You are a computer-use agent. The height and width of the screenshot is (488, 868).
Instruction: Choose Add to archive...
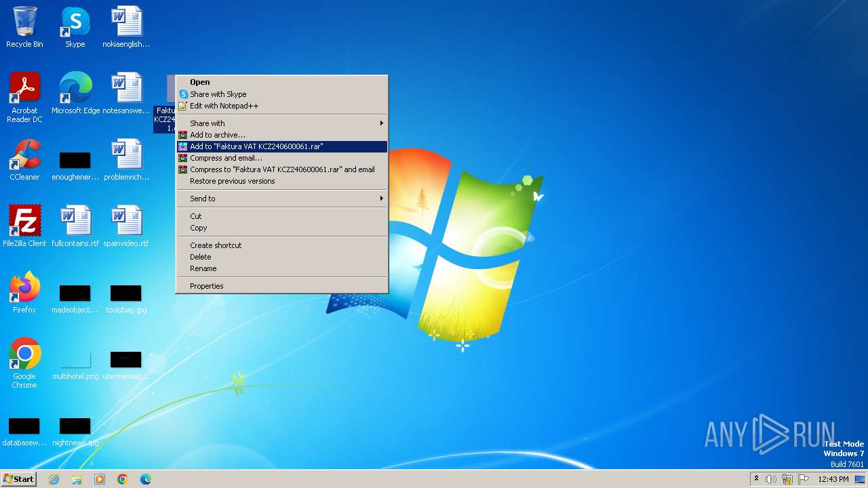(x=281, y=135)
